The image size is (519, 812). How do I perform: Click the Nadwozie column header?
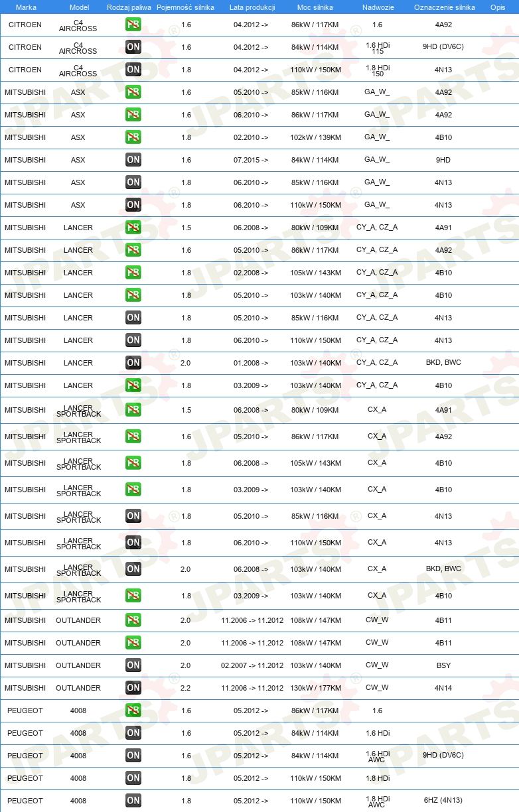click(x=378, y=7)
